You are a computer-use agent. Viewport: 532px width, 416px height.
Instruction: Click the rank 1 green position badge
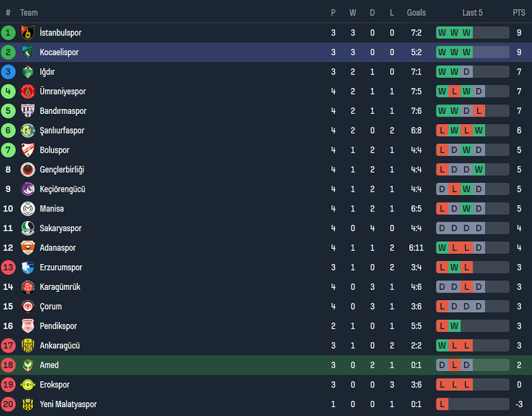(8, 33)
